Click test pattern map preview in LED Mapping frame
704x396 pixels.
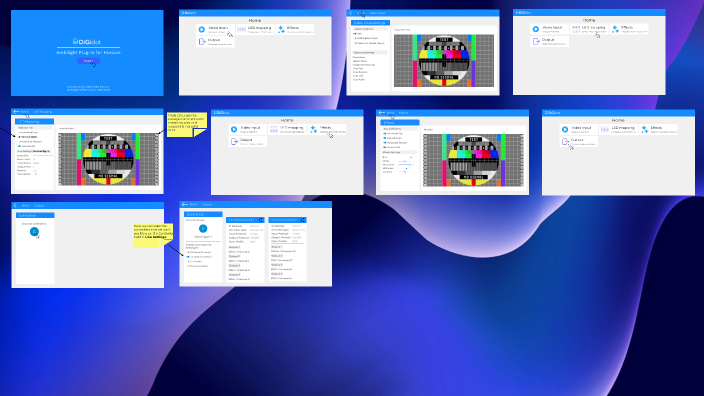pyautogui.click(x=109, y=159)
